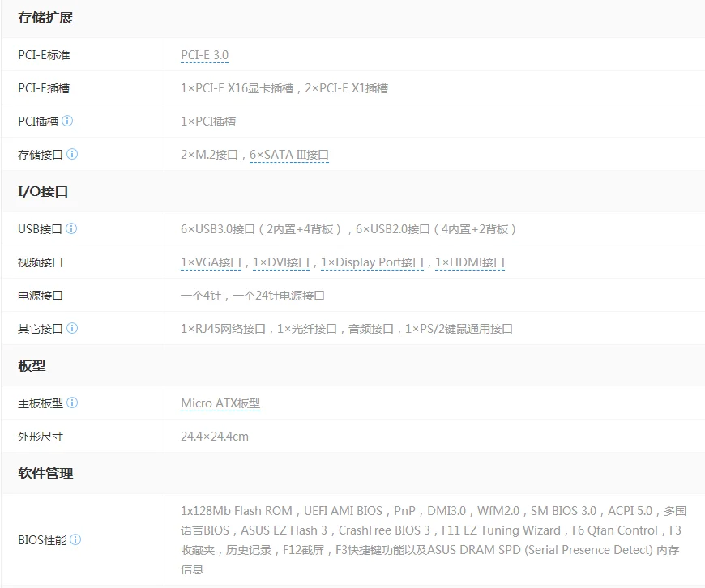Open the 1×DVI接口 link

point(281,262)
